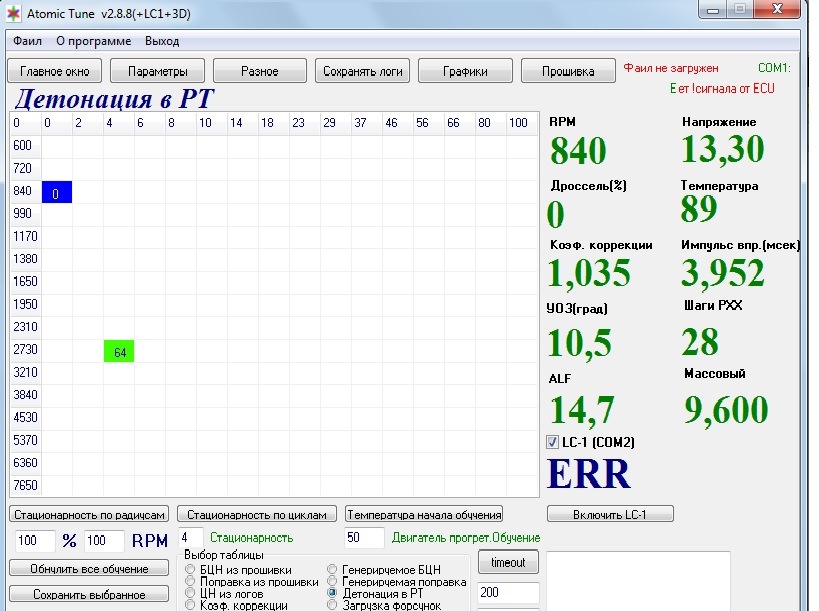Click the RPM value 840 readout
The width and height of the screenshot is (819, 611).
click(x=578, y=150)
